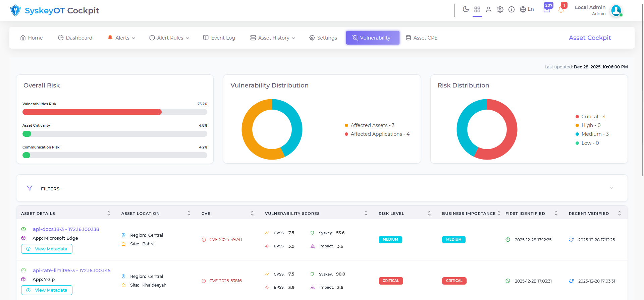
Task: Open the notifications bell icon
Action: point(561,9)
